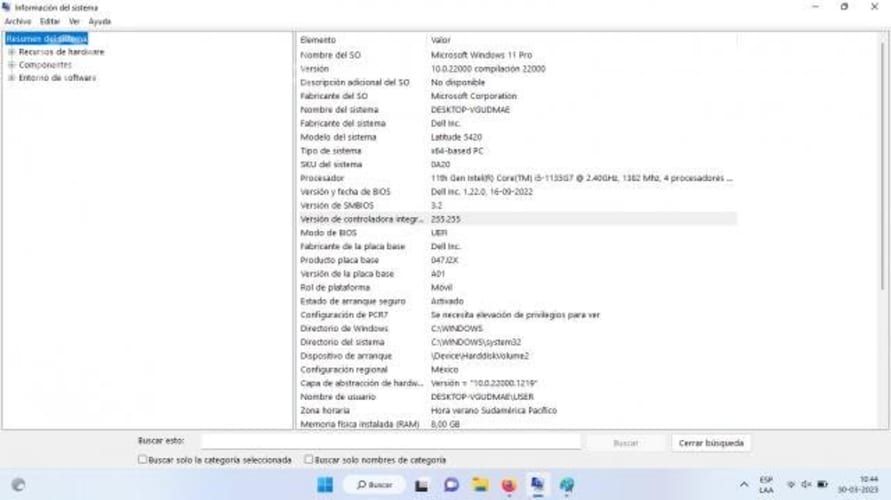Open Task View on the taskbar
Viewport: 891px width, 500px height.
pos(421,485)
